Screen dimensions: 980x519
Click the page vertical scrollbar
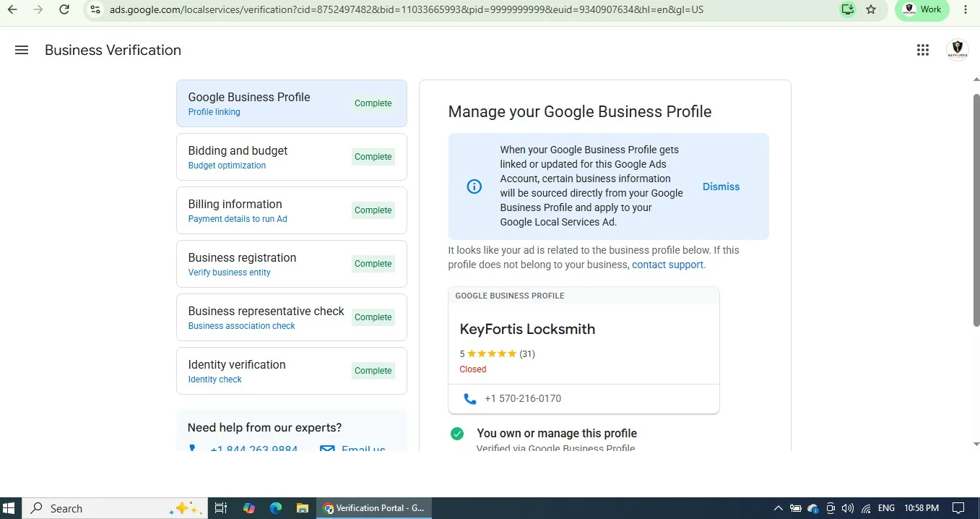(976, 210)
